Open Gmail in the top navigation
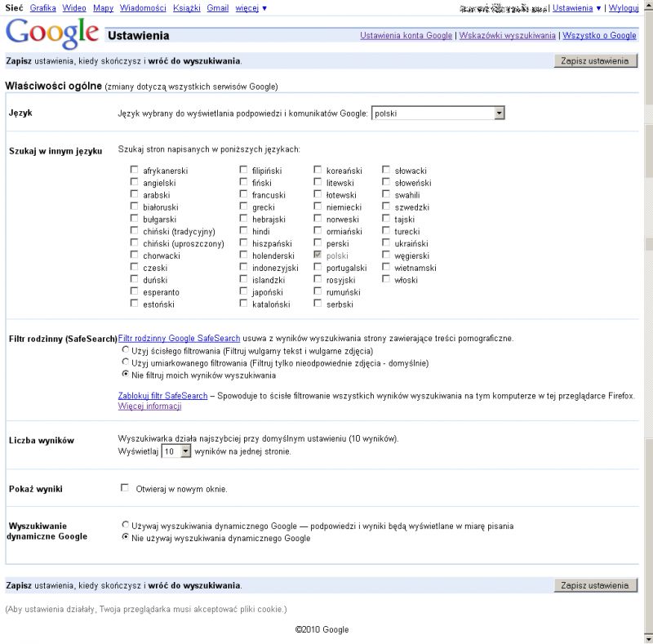 (218, 8)
